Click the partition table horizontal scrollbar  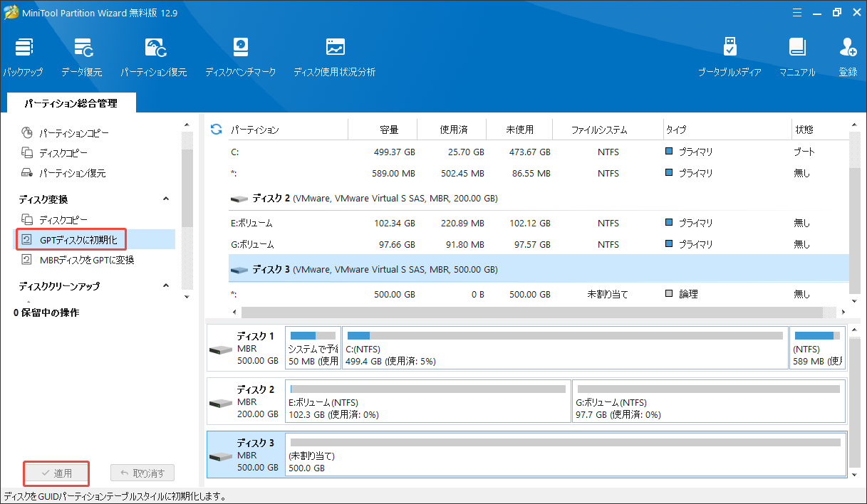point(532,313)
